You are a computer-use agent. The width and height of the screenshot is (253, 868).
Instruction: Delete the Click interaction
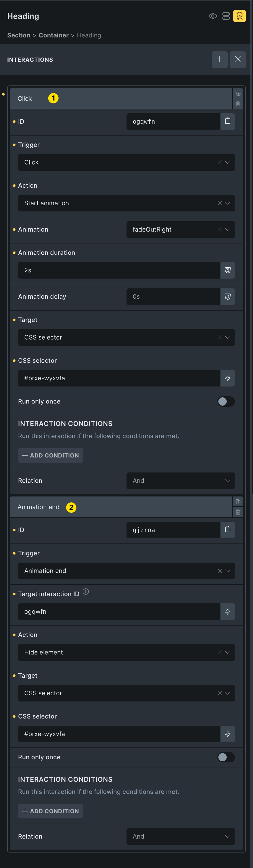pos(238,104)
